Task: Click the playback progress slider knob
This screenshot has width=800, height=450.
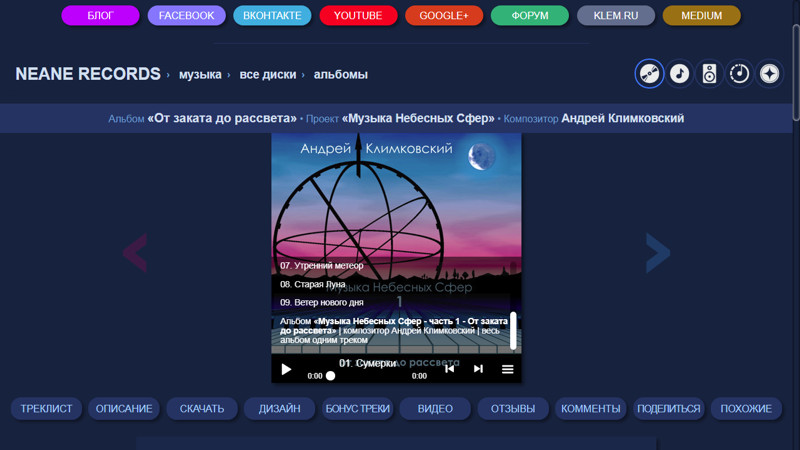Action: (x=331, y=376)
